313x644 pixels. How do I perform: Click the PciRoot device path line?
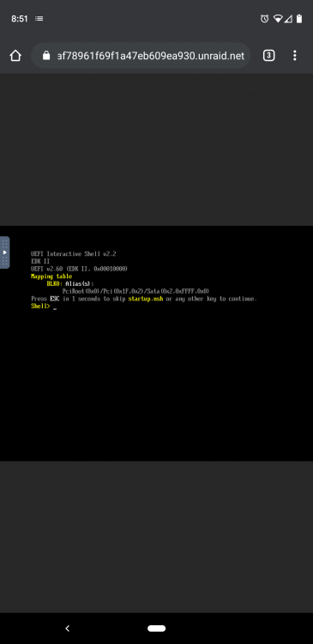click(135, 291)
